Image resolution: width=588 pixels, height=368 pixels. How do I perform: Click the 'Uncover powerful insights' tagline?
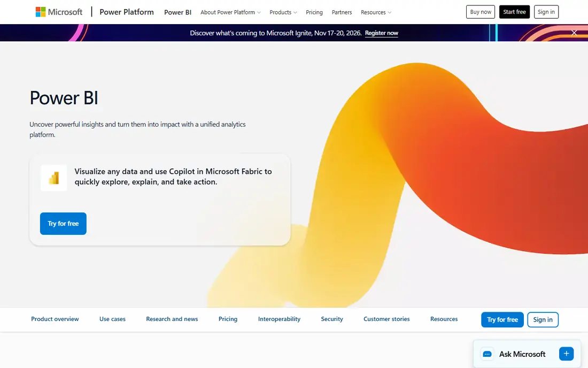[x=137, y=129]
